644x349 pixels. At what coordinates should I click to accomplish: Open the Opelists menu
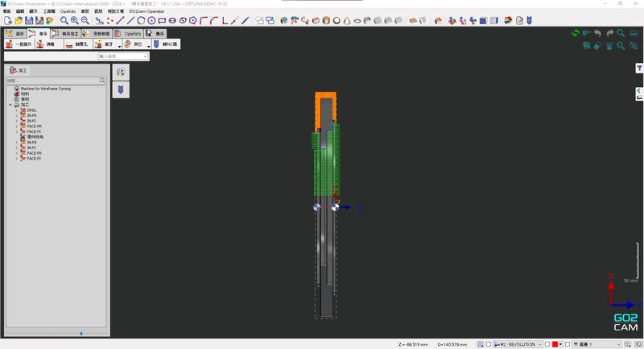click(x=68, y=11)
